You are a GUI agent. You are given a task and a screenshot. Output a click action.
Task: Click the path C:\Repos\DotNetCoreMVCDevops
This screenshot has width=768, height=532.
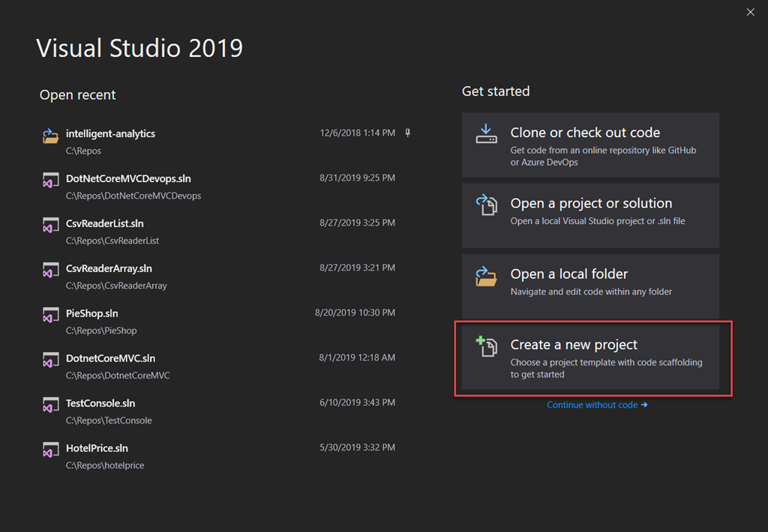[133, 196]
